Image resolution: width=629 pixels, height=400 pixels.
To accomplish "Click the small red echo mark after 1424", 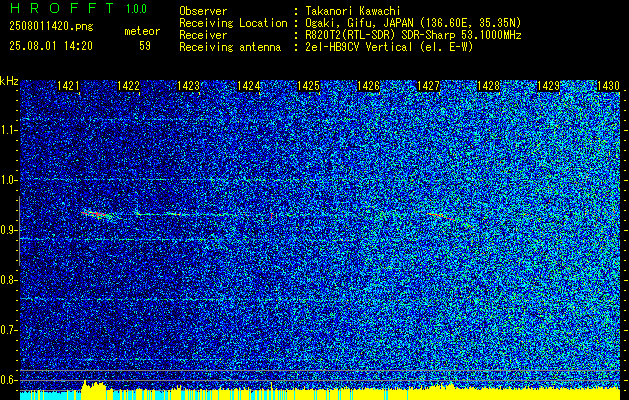I will pyautogui.click(x=272, y=216).
